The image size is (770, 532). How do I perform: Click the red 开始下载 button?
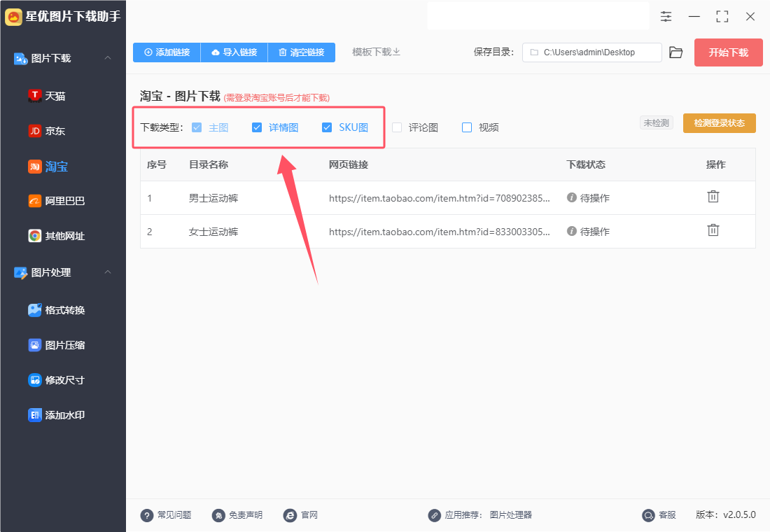[728, 52]
